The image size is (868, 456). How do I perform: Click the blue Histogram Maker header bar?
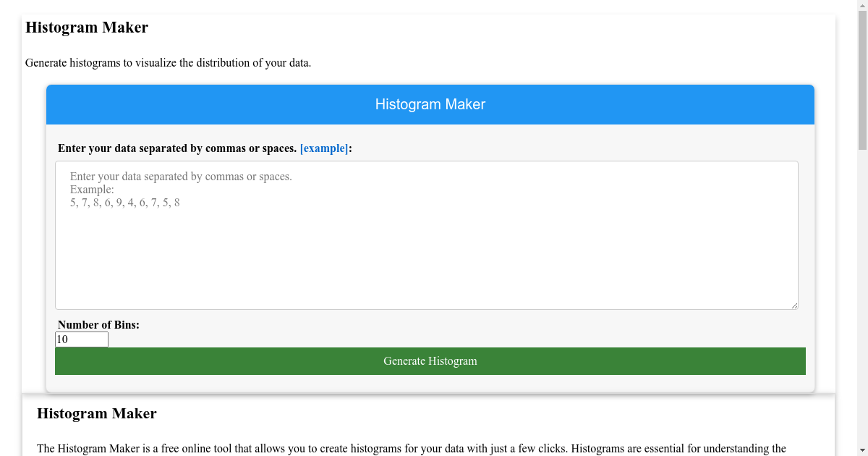pyautogui.click(x=430, y=104)
